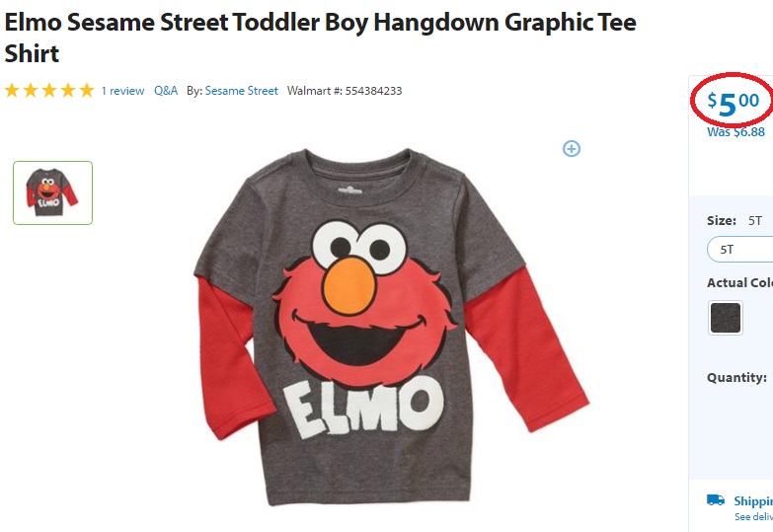Image resolution: width=773 pixels, height=532 pixels.
Task: Click the third gold rating star
Action: tap(49, 90)
